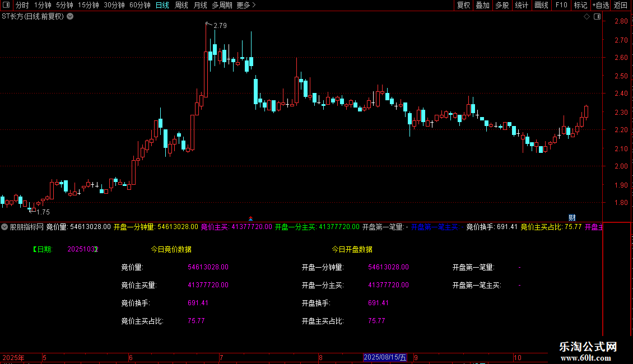Click the diamond icon in chart corner
Viewport: 633px width, 364px height.
click(x=587, y=17)
